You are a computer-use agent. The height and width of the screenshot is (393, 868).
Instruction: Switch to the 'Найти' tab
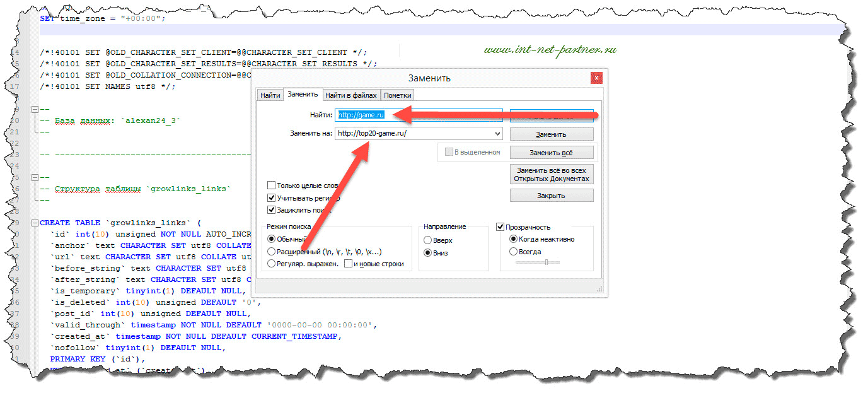pos(270,95)
